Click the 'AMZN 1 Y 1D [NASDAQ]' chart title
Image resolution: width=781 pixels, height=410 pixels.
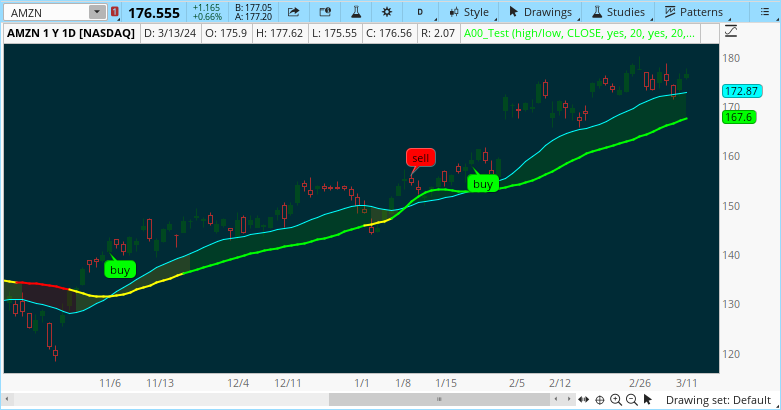click(71, 33)
